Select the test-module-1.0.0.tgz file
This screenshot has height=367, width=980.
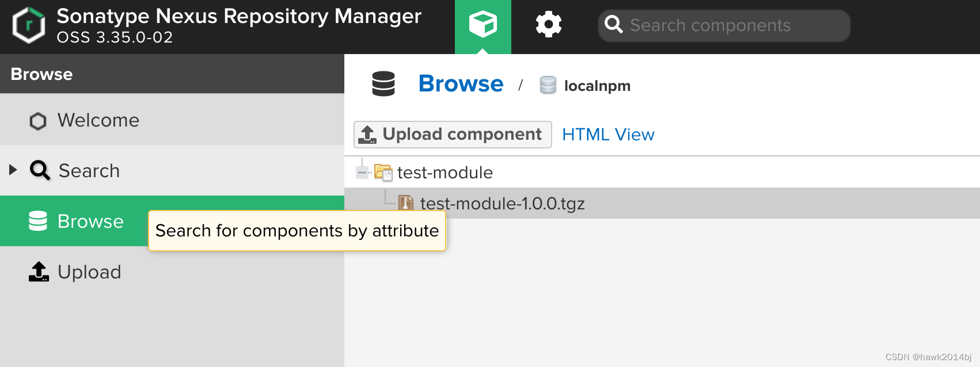pos(502,204)
